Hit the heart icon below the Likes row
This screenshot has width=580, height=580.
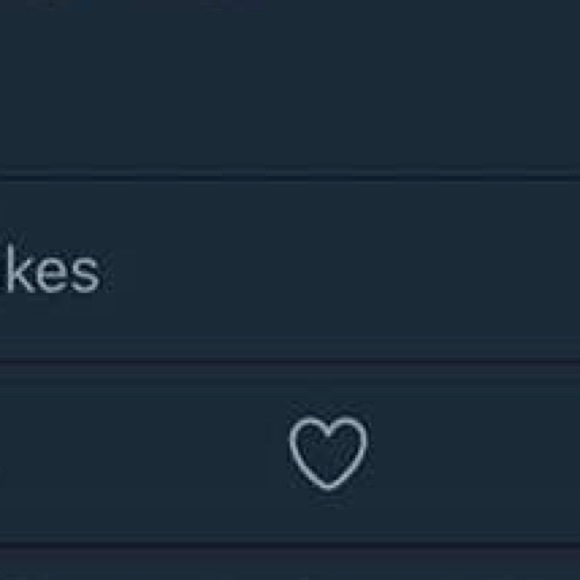coord(328,453)
